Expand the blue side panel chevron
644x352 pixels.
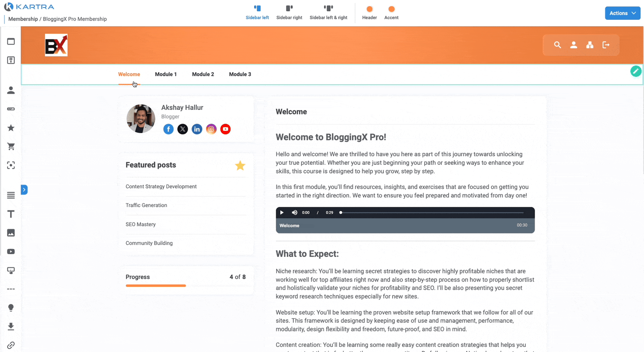[x=24, y=190]
